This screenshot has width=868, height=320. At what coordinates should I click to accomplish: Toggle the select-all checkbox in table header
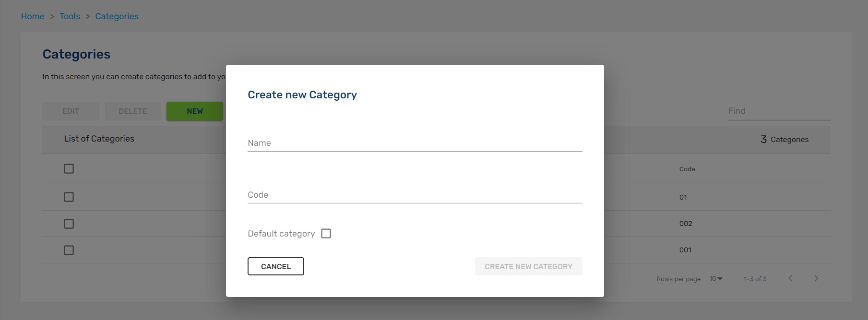69,169
